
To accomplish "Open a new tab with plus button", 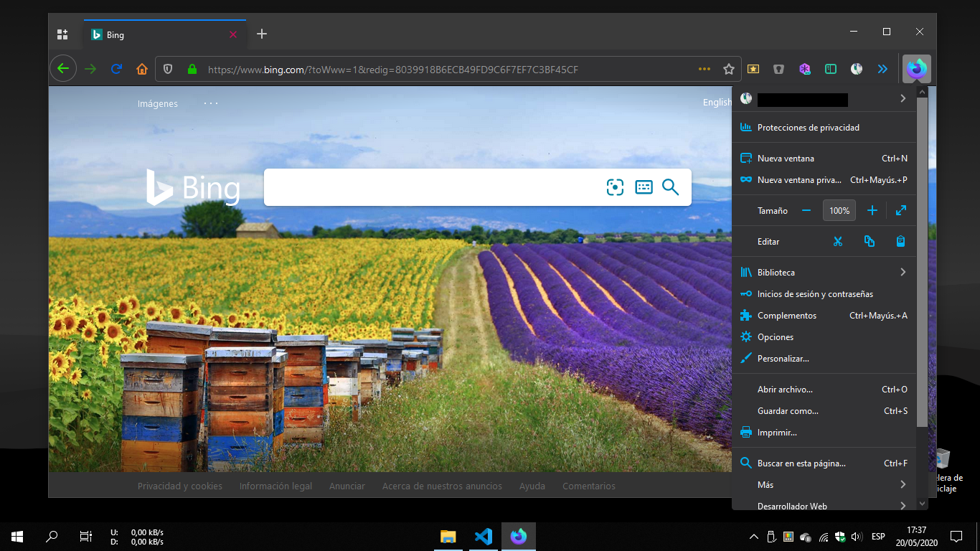I will (x=262, y=34).
